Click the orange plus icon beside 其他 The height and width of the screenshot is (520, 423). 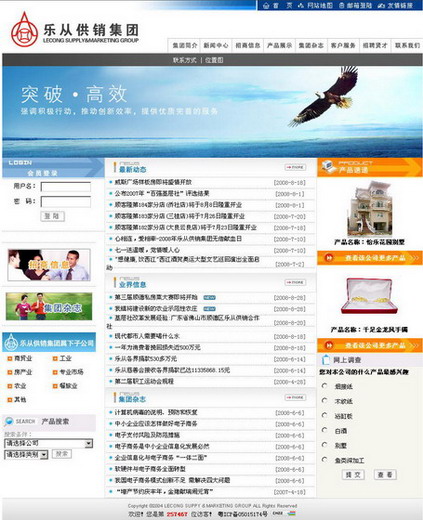pyautogui.click(x=10, y=400)
